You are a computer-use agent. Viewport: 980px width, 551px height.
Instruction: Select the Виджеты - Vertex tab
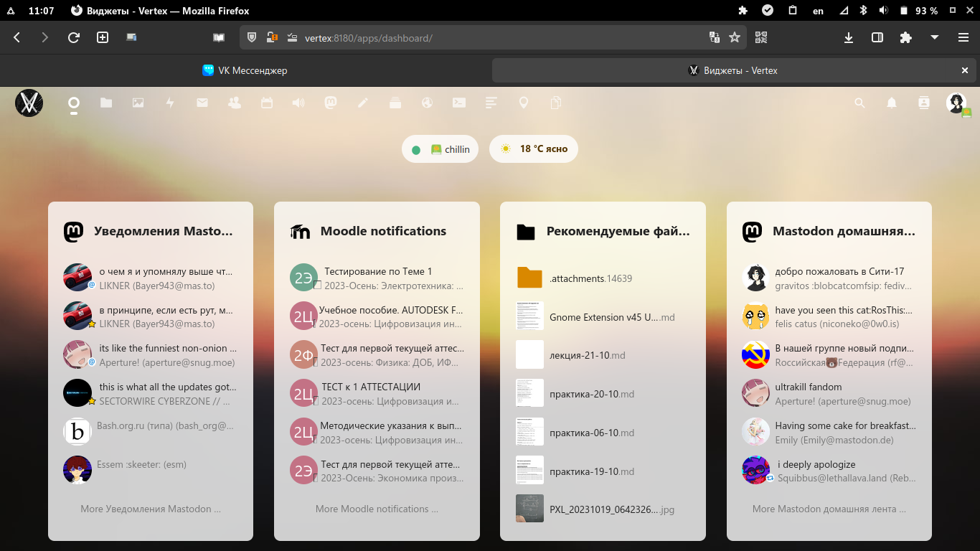(732, 70)
